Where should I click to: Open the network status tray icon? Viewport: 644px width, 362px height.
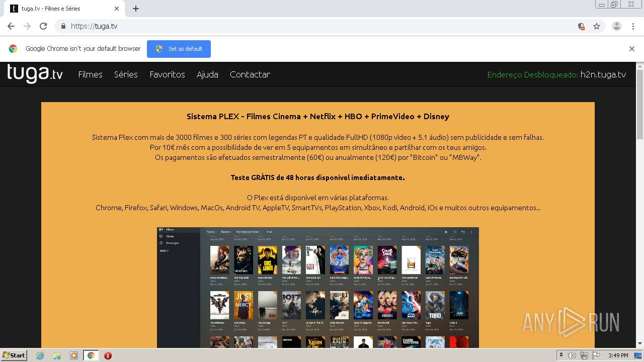[584, 355]
